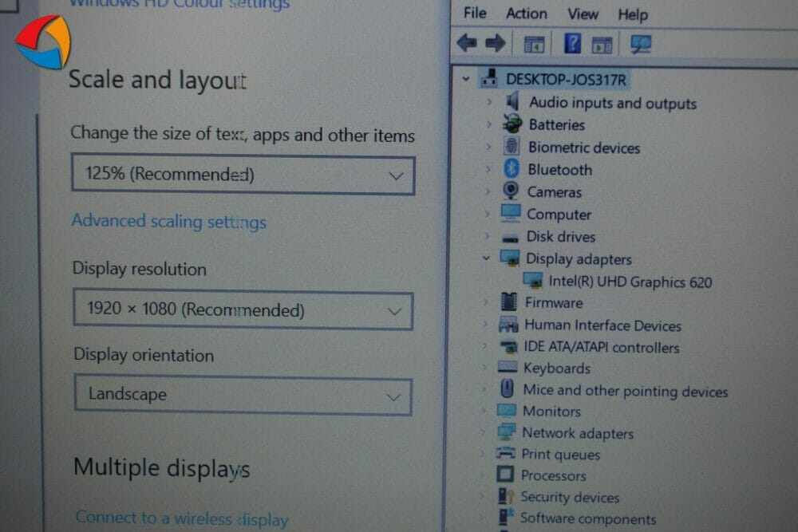
Task: Click the Bluetooth icon
Action: (511, 168)
